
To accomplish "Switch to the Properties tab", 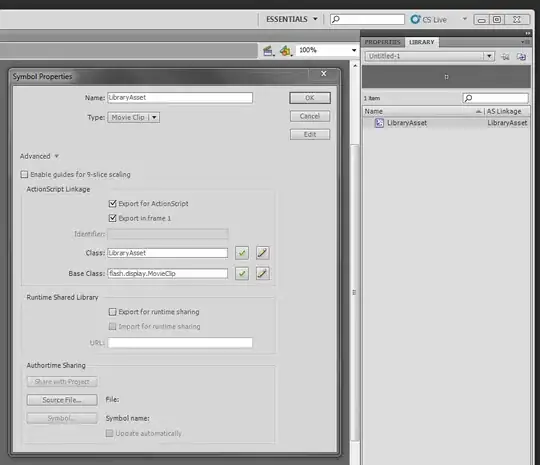I will point(383,42).
